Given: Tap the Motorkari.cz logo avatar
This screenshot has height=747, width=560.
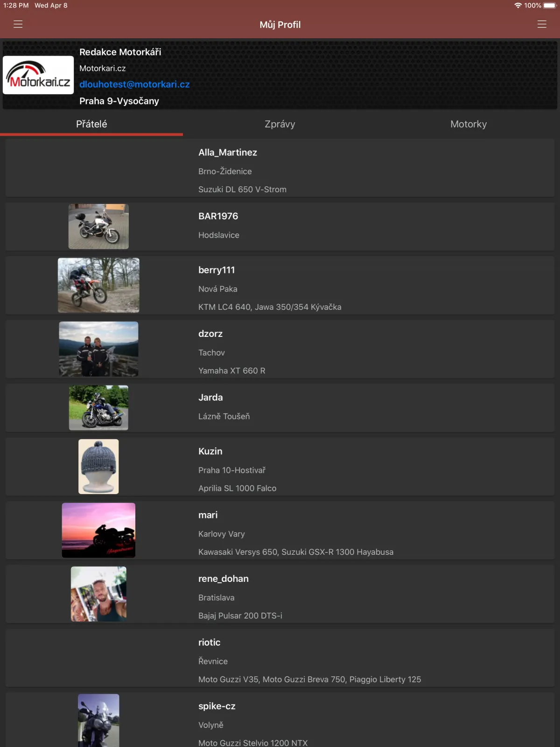Looking at the screenshot, I should (38, 75).
